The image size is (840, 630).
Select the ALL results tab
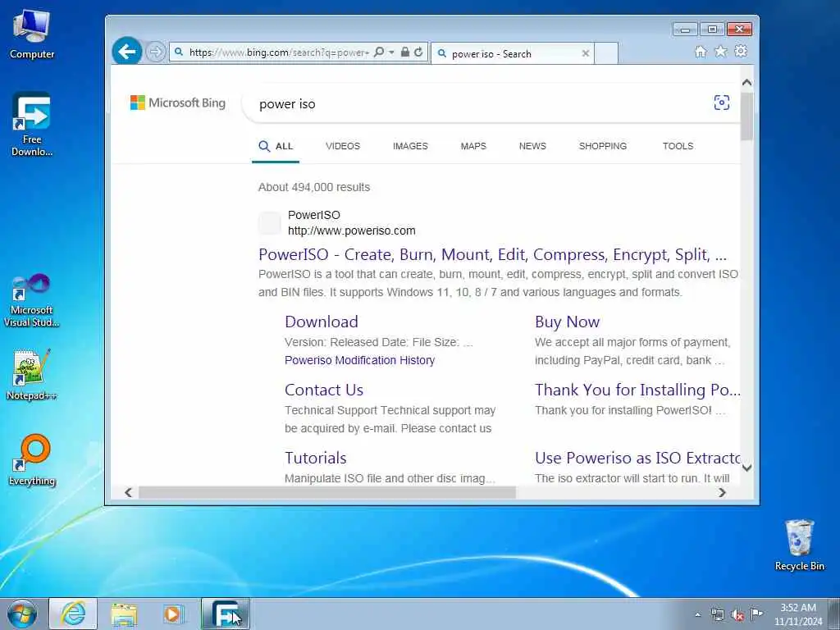click(276, 146)
